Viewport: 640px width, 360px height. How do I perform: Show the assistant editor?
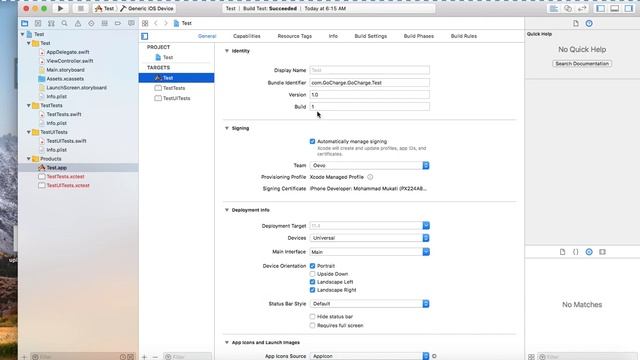pyautogui.click(x=568, y=8)
